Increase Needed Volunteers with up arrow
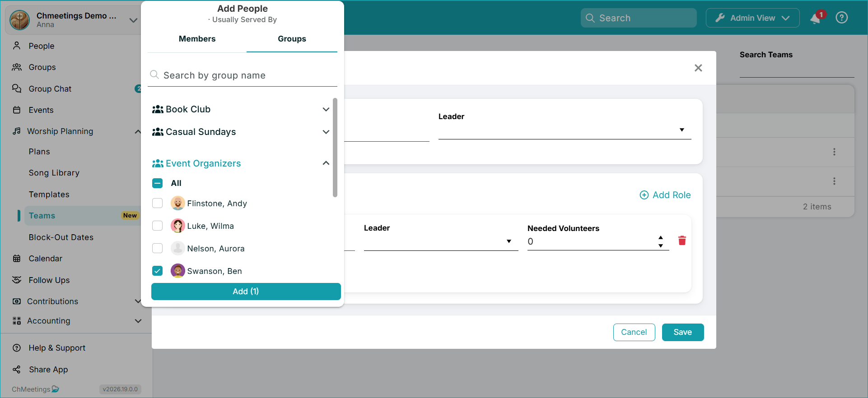Screen dimensions: 868x398 tap(661, 237)
